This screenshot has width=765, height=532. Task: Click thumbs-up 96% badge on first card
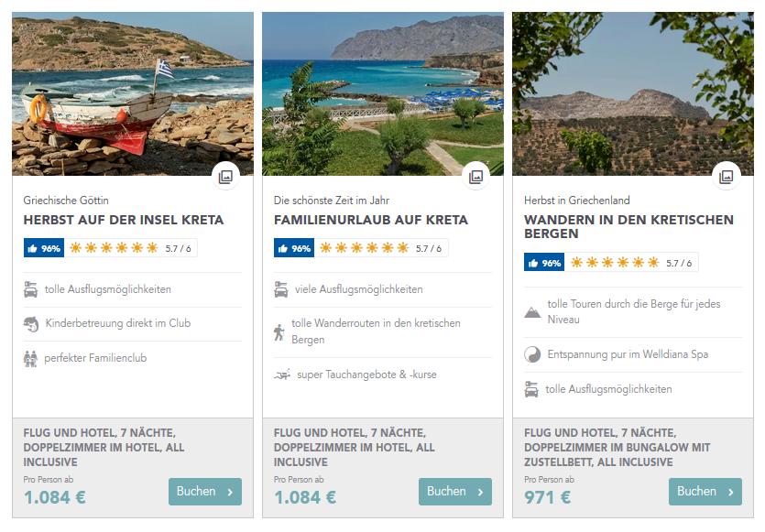tap(44, 248)
